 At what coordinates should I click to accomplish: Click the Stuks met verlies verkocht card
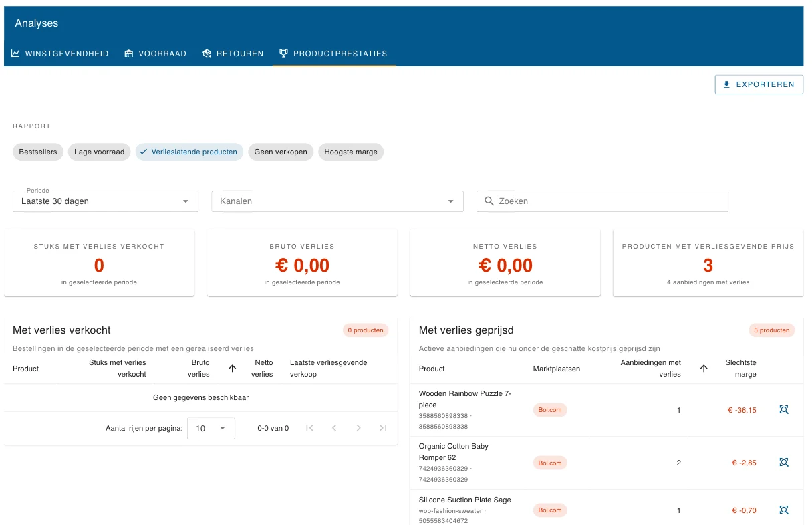(99, 263)
